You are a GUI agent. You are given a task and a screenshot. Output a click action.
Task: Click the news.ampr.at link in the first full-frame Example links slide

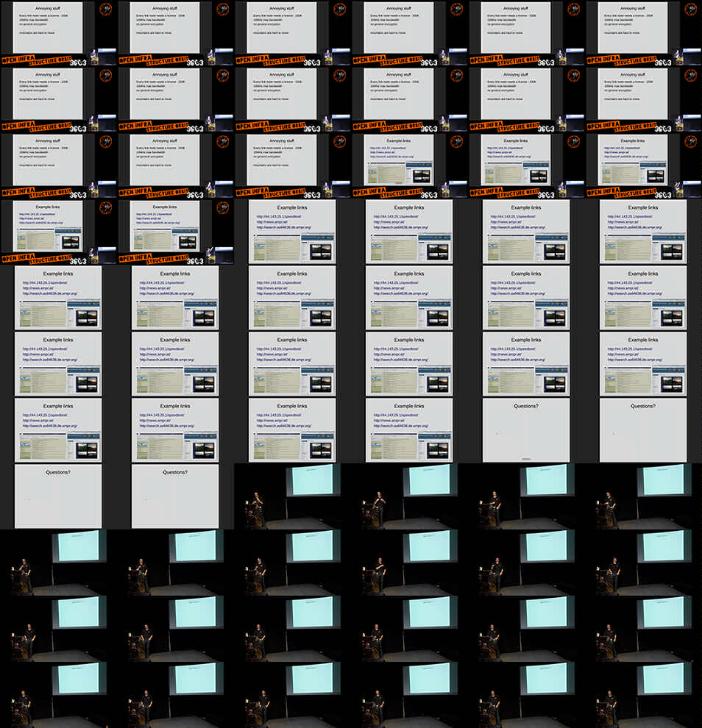269,222
